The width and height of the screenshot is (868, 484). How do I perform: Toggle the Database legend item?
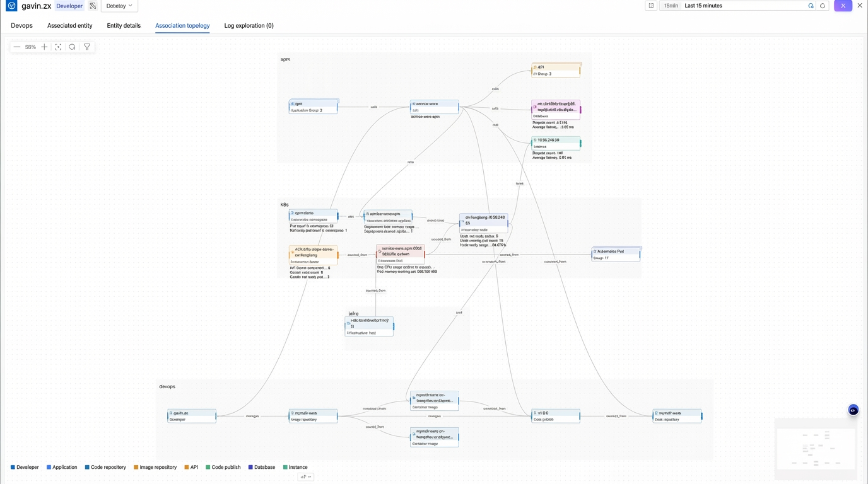pos(262,468)
